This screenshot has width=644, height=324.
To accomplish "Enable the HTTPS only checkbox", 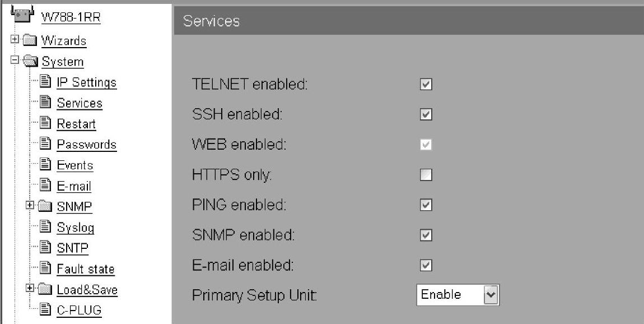I will coord(426,175).
